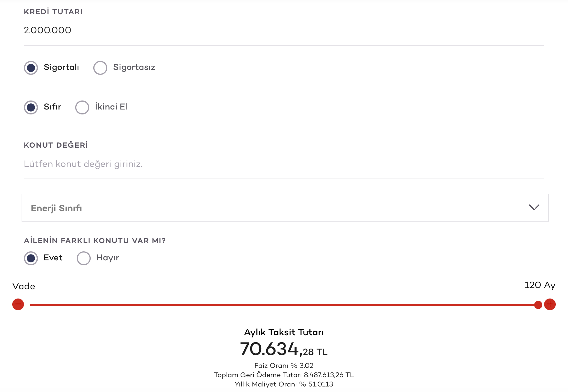Click the Konut Değeri input field

coord(283,164)
